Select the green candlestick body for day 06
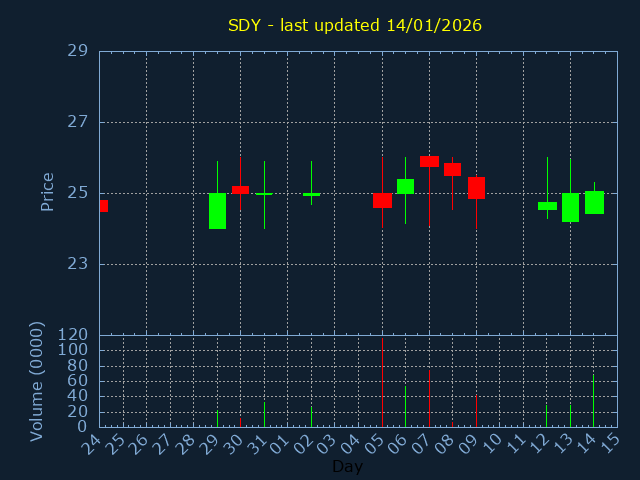Image resolution: width=640 pixels, height=480 pixels. [x=405, y=186]
